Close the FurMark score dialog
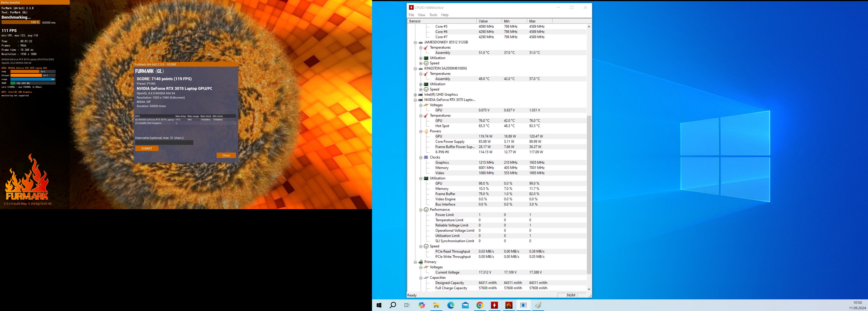This screenshot has height=311, width=868. coord(226,155)
